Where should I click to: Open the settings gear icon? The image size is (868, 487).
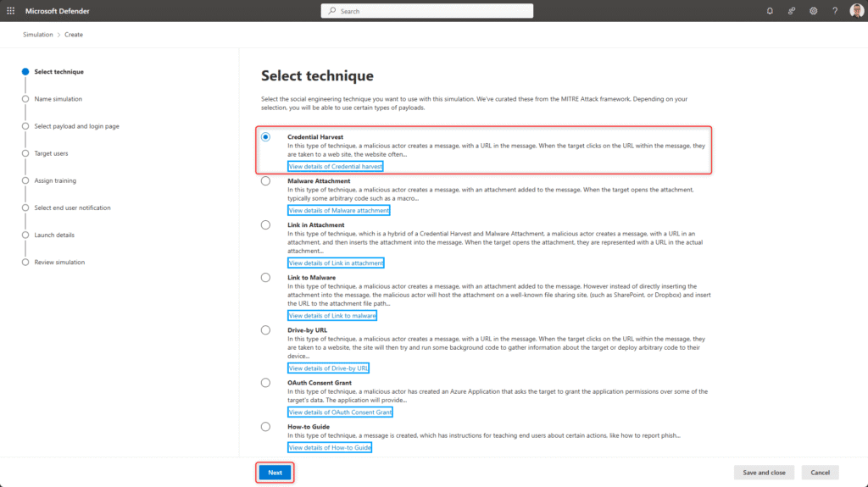coord(813,11)
